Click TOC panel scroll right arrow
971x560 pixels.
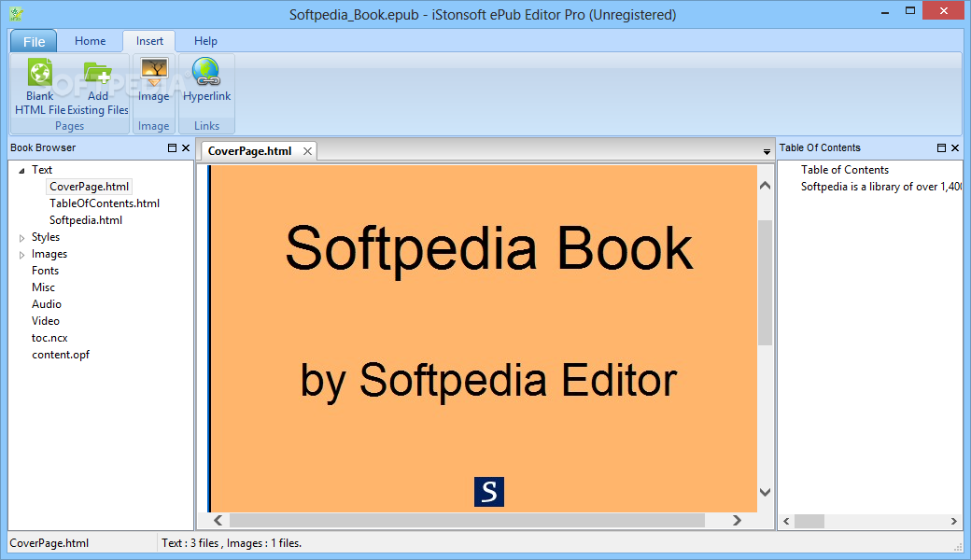coord(953,522)
